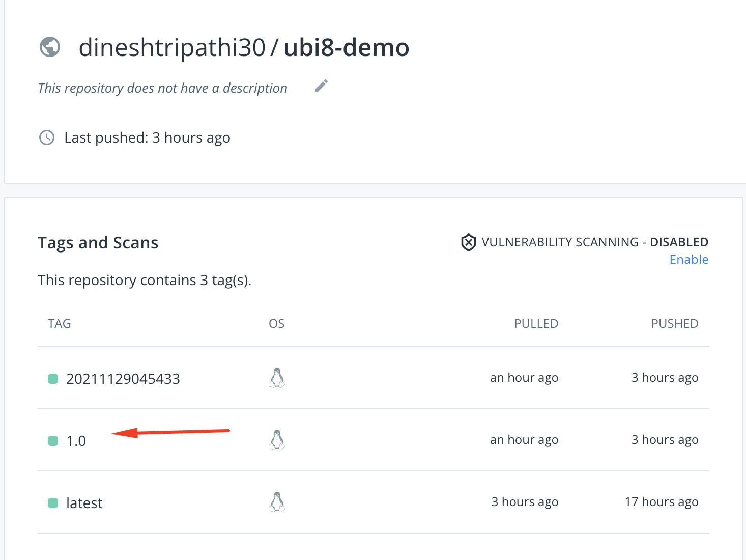
Task: Click the PULLED column header
Action: (536, 324)
